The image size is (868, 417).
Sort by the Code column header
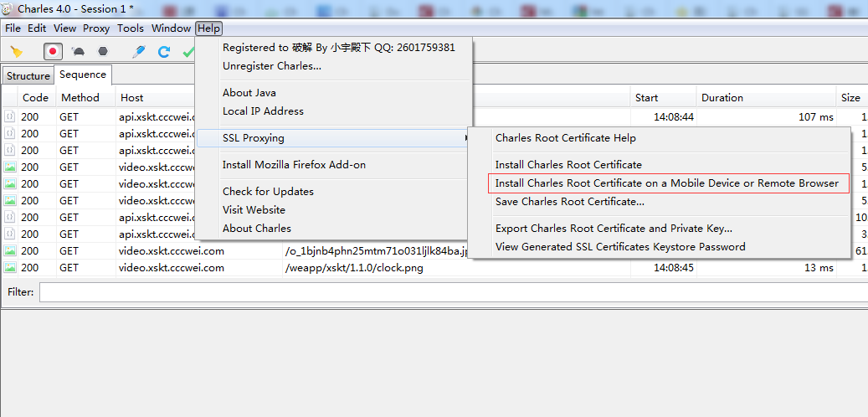click(37, 97)
